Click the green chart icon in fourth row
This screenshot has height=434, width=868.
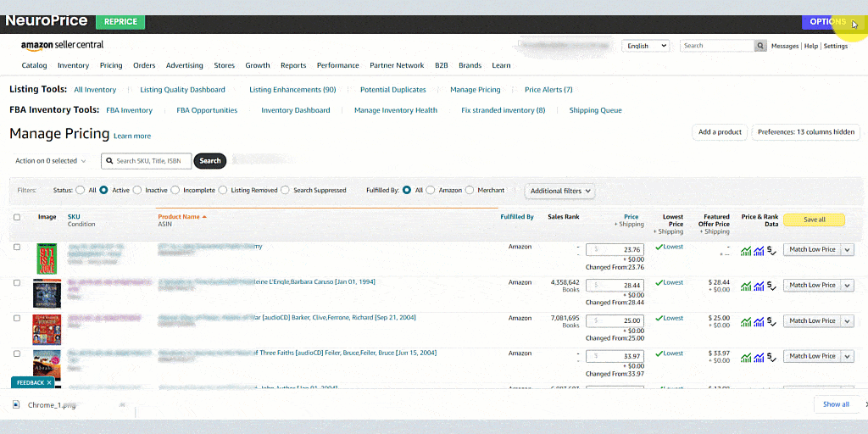pyautogui.click(x=746, y=357)
